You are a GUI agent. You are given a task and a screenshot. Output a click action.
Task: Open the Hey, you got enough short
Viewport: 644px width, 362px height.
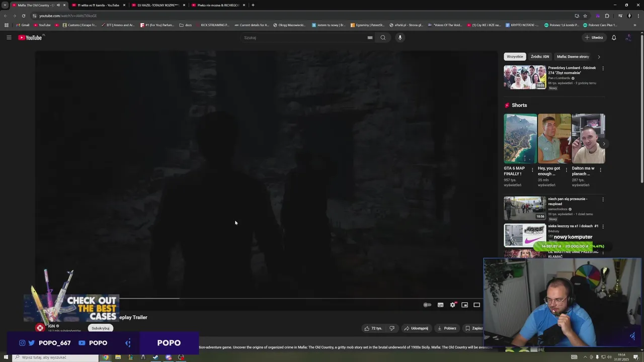(554, 138)
